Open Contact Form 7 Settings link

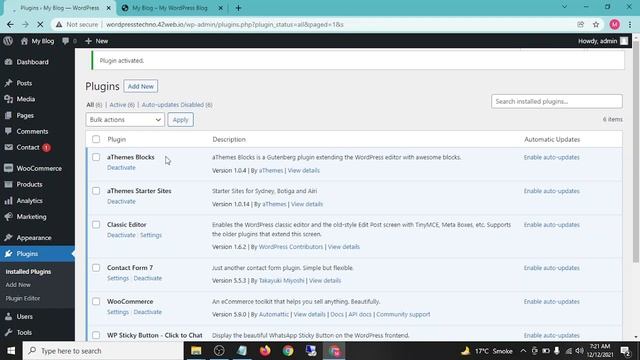pyautogui.click(x=118, y=278)
